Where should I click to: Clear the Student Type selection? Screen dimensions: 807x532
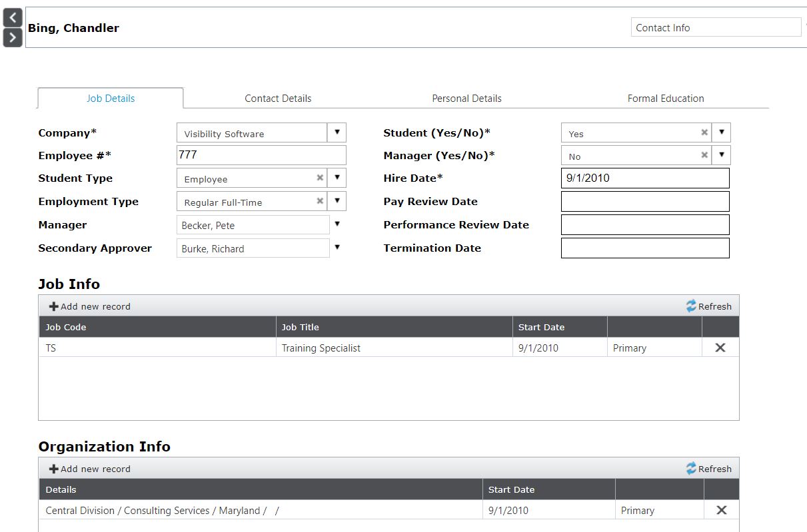320,178
